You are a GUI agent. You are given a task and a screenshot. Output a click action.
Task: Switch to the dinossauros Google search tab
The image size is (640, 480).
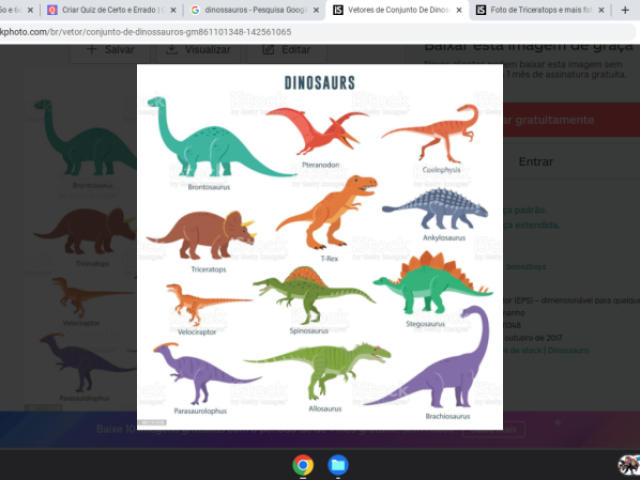click(256, 10)
